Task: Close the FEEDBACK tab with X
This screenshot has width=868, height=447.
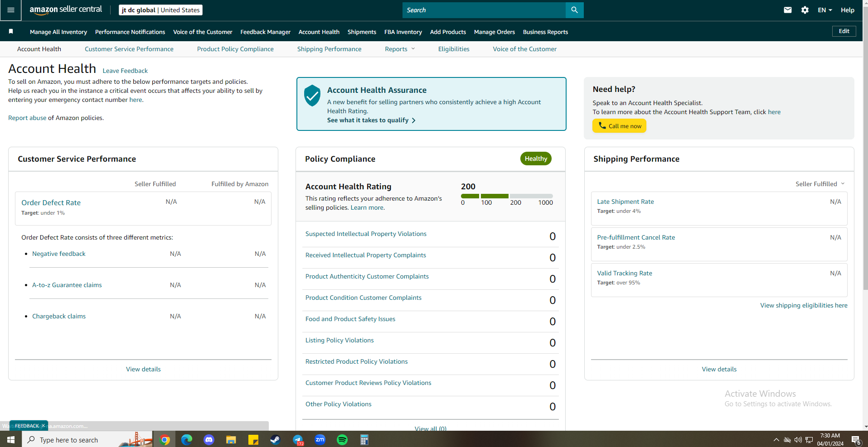Action: pos(43,426)
